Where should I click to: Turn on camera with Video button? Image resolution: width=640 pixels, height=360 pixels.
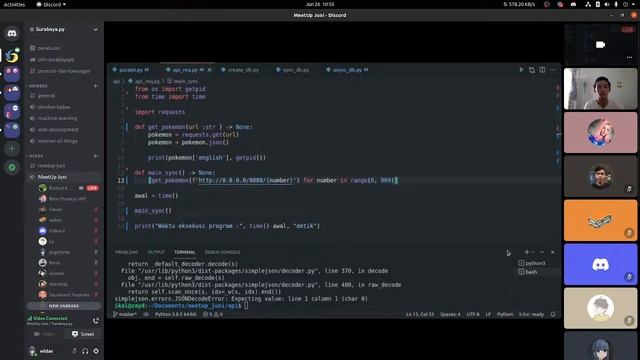(44, 334)
